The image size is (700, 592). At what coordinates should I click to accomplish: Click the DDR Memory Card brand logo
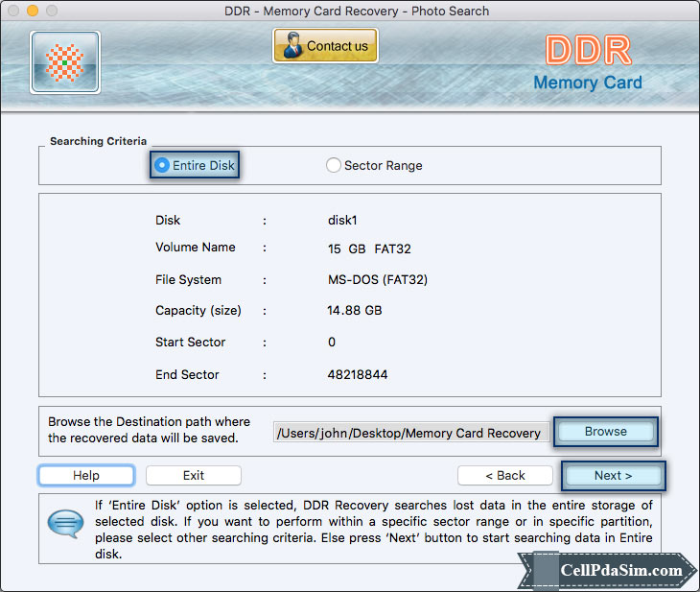(x=588, y=63)
